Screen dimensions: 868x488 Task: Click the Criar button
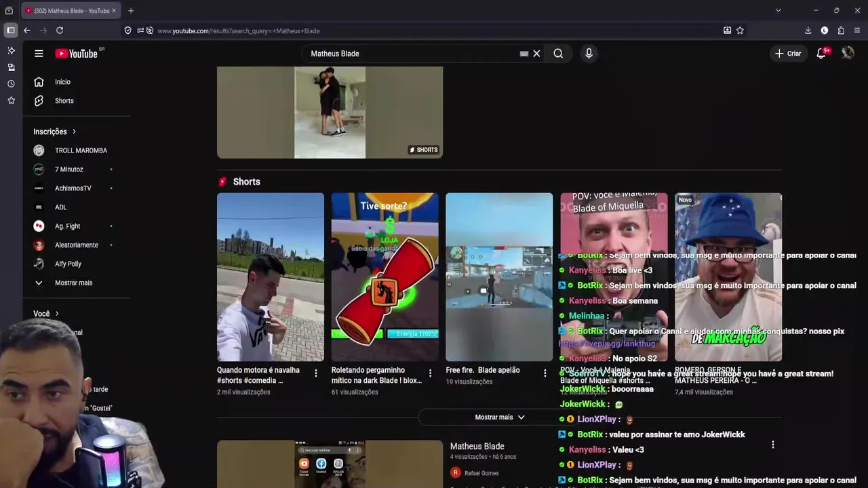coord(789,54)
